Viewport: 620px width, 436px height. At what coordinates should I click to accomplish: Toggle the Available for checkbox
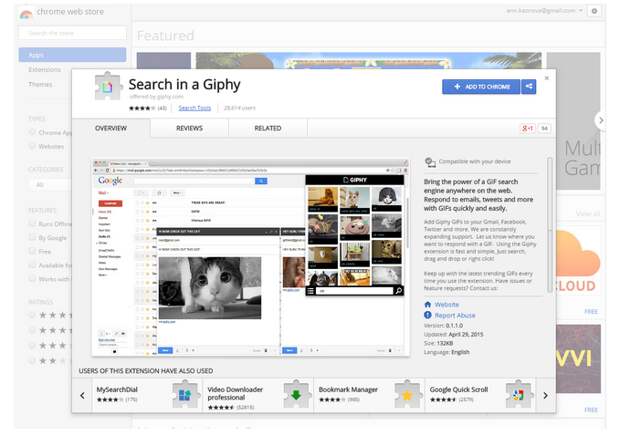click(x=32, y=265)
